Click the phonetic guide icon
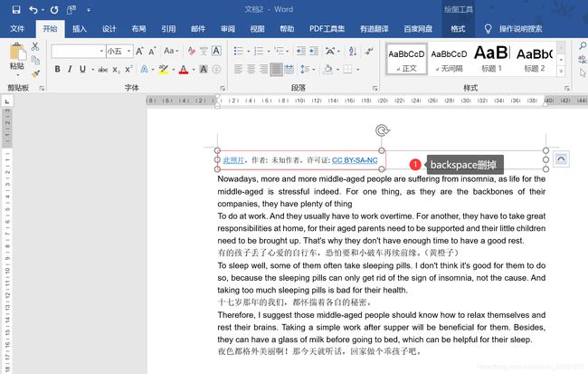The width and height of the screenshot is (588, 374). pos(204,51)
